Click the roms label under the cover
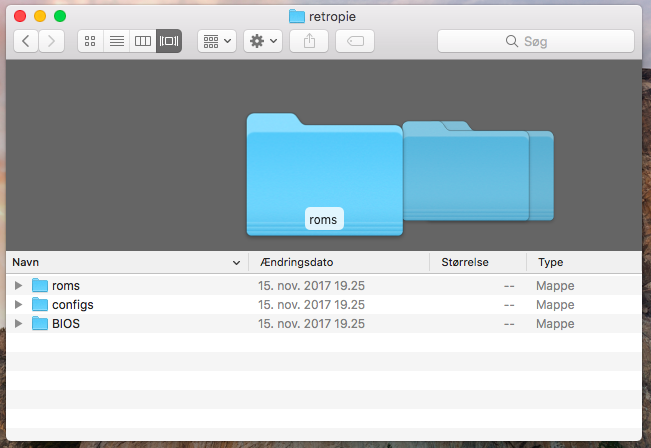651x448 pixels. click(323, 219)
